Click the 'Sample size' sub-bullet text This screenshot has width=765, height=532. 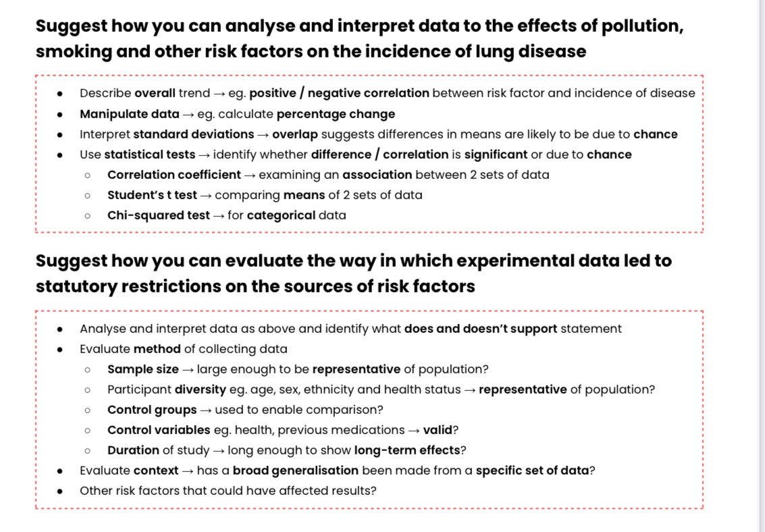[x=143, y=369]
